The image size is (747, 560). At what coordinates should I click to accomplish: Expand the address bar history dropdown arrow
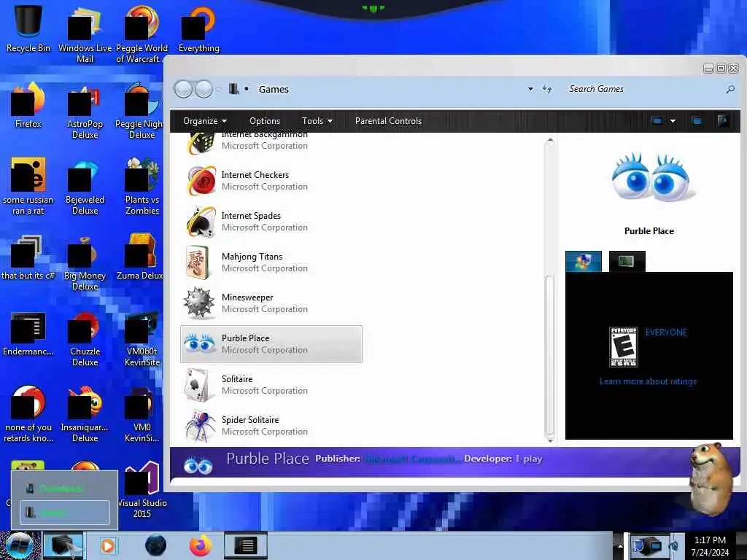(x=530, y=89)
